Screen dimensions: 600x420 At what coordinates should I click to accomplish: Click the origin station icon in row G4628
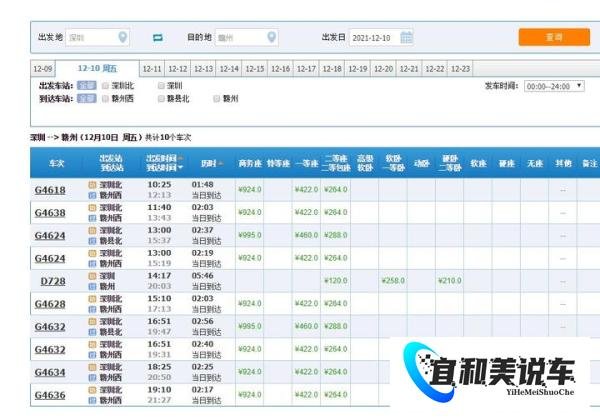click(92, 299)
